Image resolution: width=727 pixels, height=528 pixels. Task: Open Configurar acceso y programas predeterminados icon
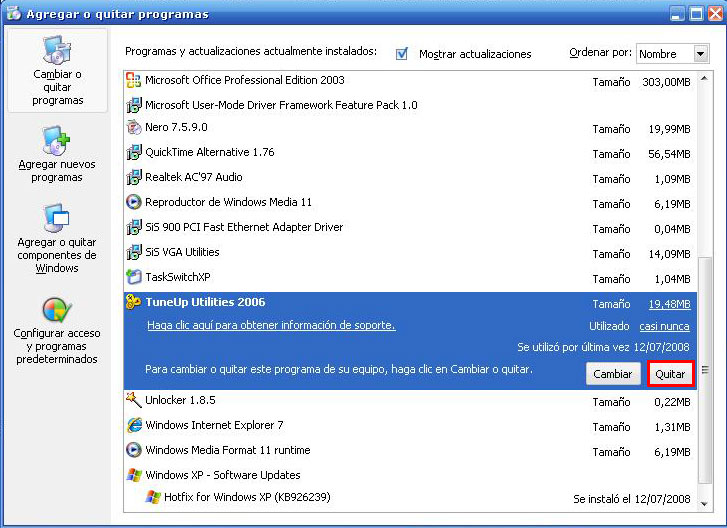tap(57, 310)
